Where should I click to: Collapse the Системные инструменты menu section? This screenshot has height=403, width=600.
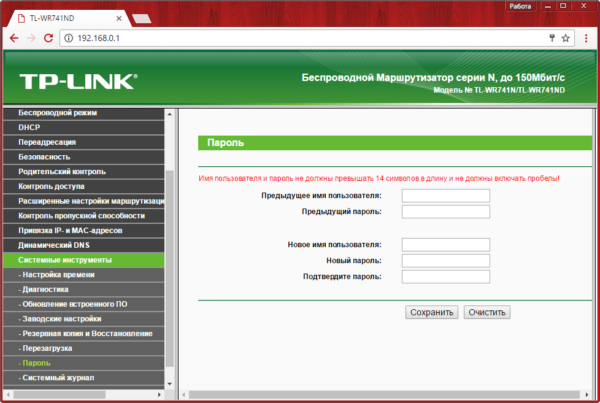84,260
